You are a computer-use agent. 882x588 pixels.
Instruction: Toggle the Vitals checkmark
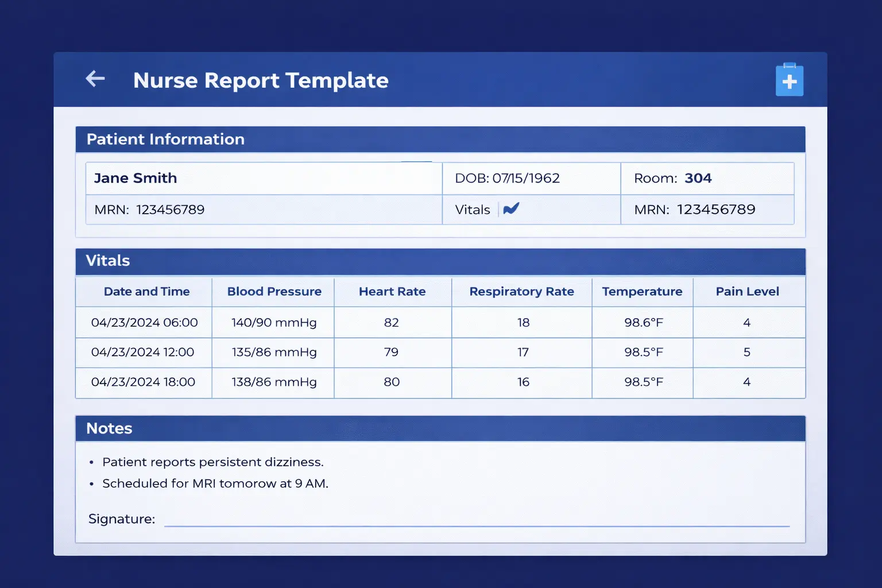click(511, 209)
